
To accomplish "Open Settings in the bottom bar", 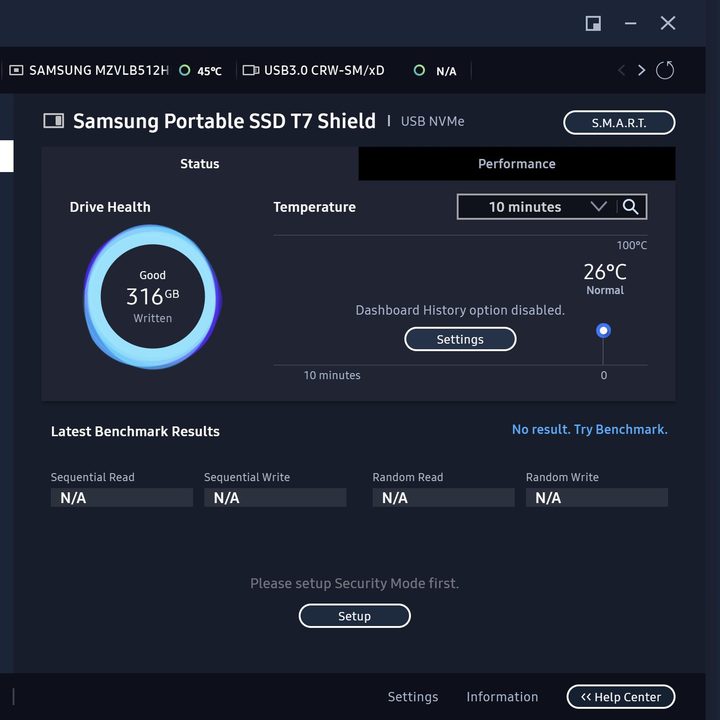I will 413,697.
